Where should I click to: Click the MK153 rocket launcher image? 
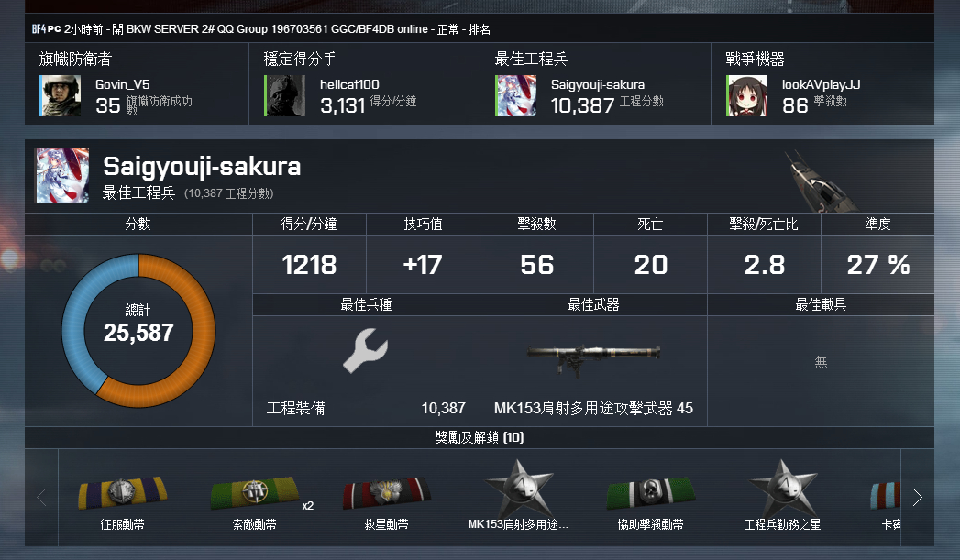pos(593,357)
